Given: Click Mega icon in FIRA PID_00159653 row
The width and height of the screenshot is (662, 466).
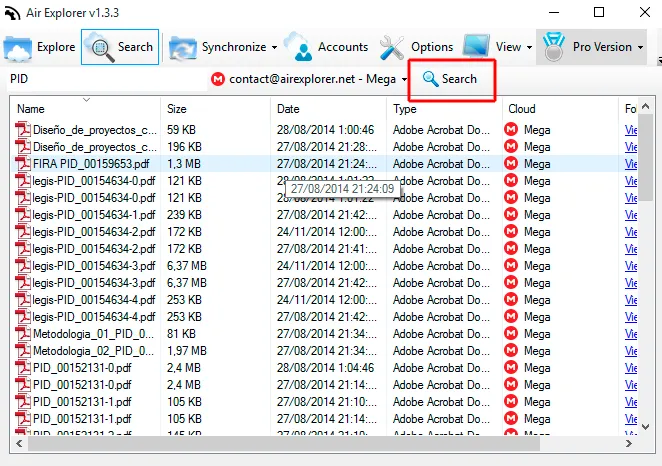Looking at the screenshot, I should (511, 163).
